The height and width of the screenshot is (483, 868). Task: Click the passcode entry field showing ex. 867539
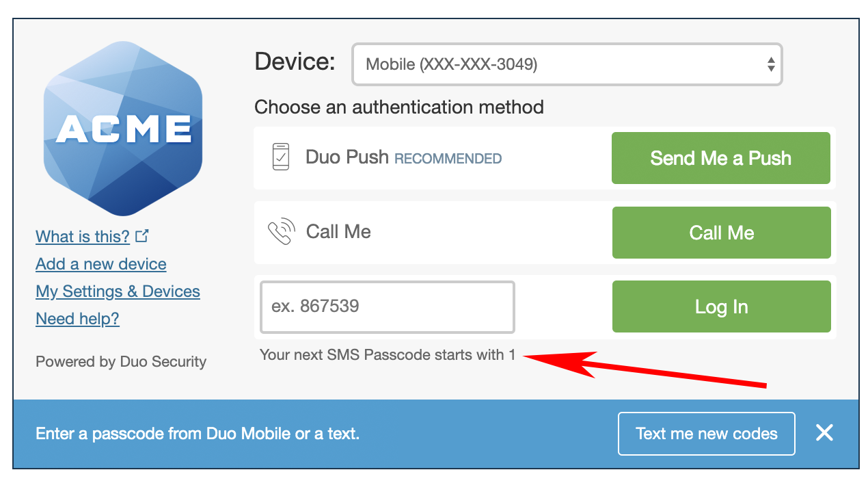click(x=387, y=306)
